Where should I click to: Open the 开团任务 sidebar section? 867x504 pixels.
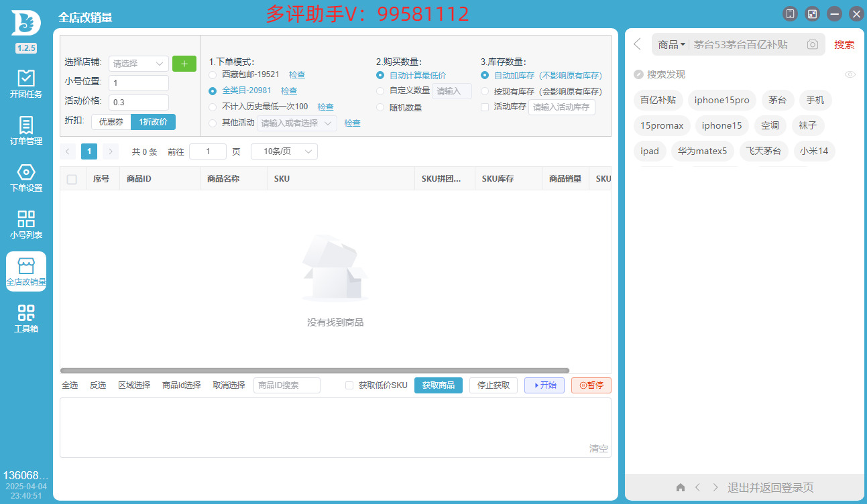pyautogui.click(x=26, y=84)
